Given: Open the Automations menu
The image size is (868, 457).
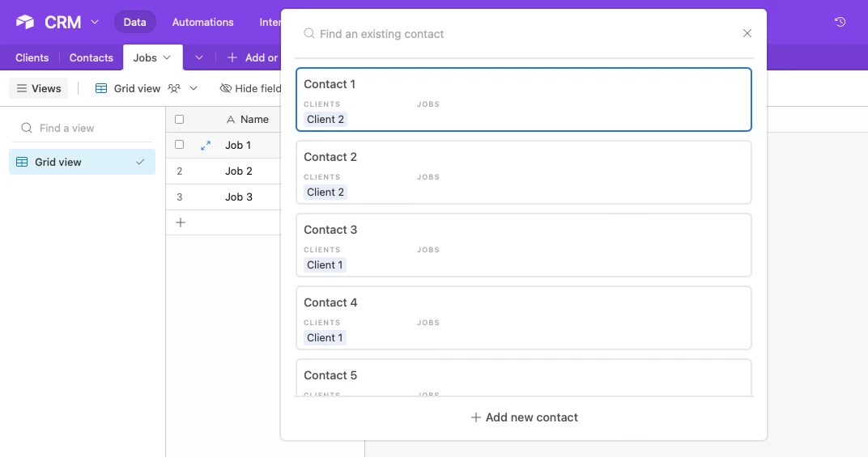Looking at the screenshot, I should (202, 22).
